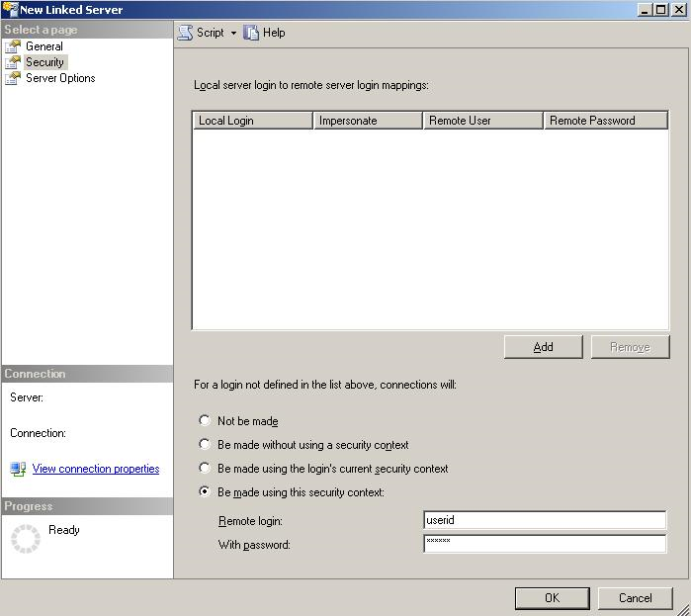Click the Add button
The width and height of the screenshot is (691, 616).
coord(543,347)
